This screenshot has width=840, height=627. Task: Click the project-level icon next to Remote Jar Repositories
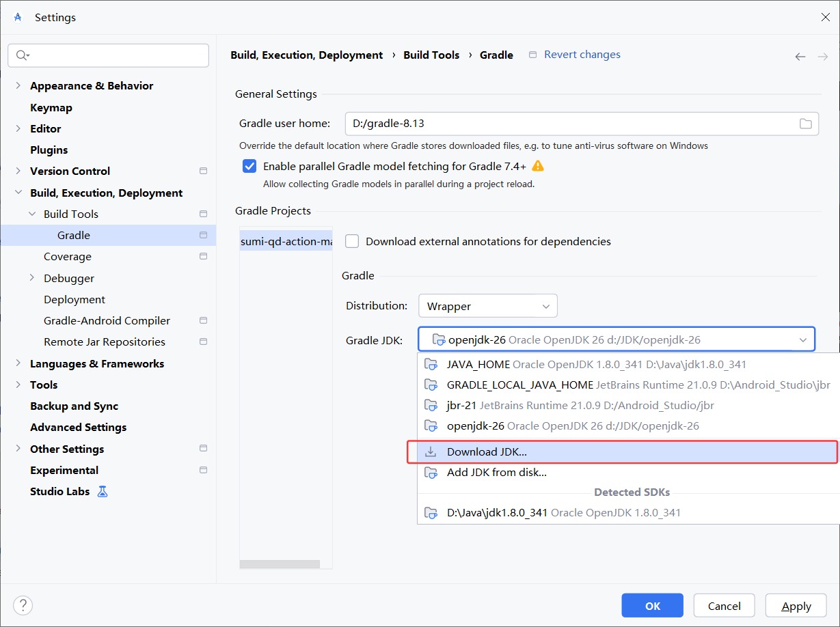[x=203, y=342]
